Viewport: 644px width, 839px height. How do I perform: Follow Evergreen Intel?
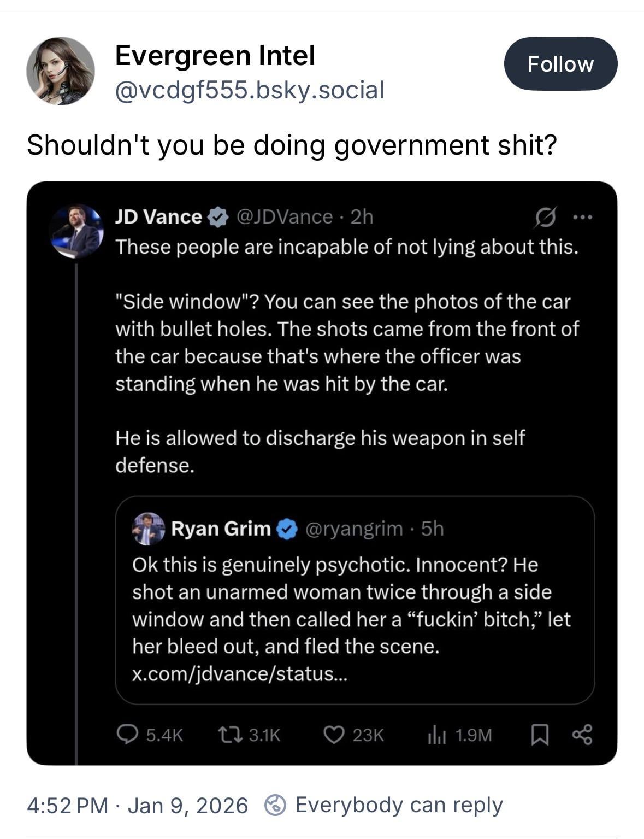(x=560, y=64)
